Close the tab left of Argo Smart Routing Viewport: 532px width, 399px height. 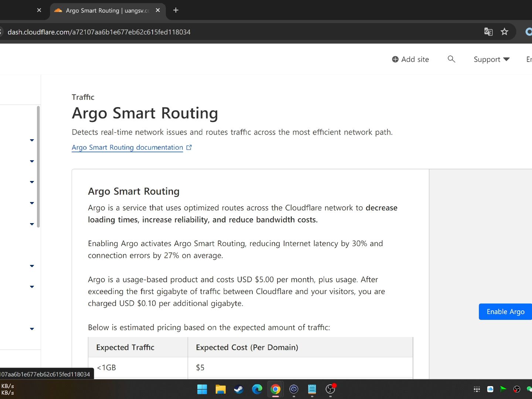[39, 10]
